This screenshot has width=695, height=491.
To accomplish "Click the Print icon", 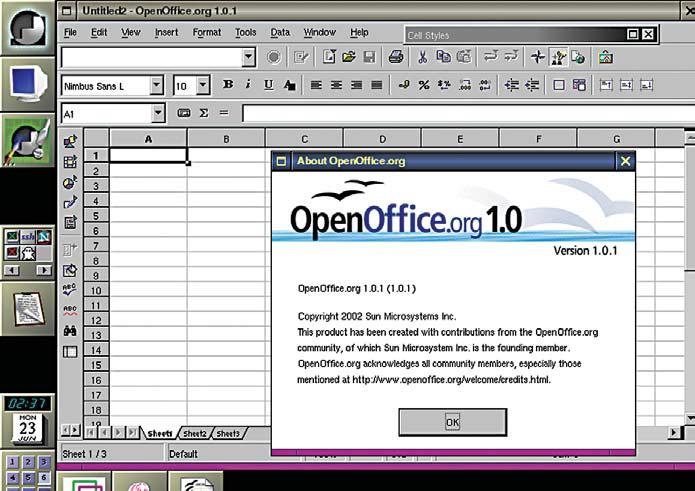I will (x=395, y=57).
